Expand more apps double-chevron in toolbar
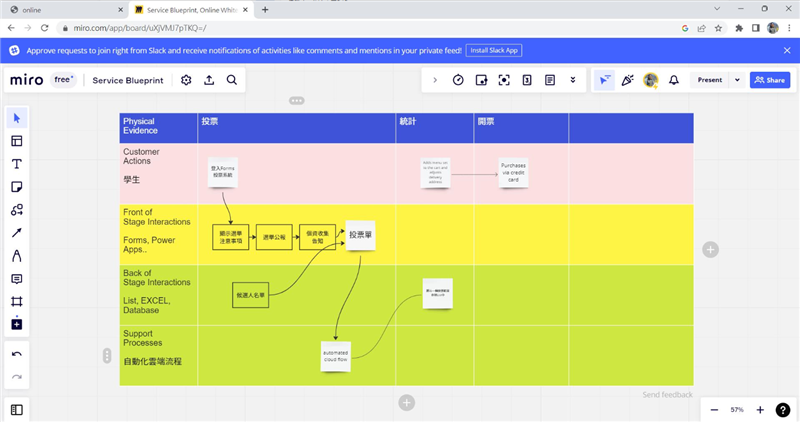800x422 pixels. click(x=573, y=80)
